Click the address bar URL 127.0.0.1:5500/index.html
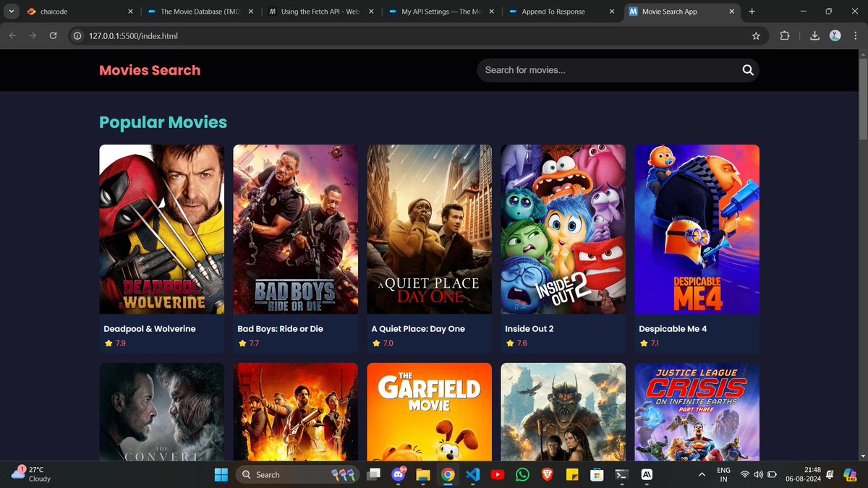 coord(132,35)
